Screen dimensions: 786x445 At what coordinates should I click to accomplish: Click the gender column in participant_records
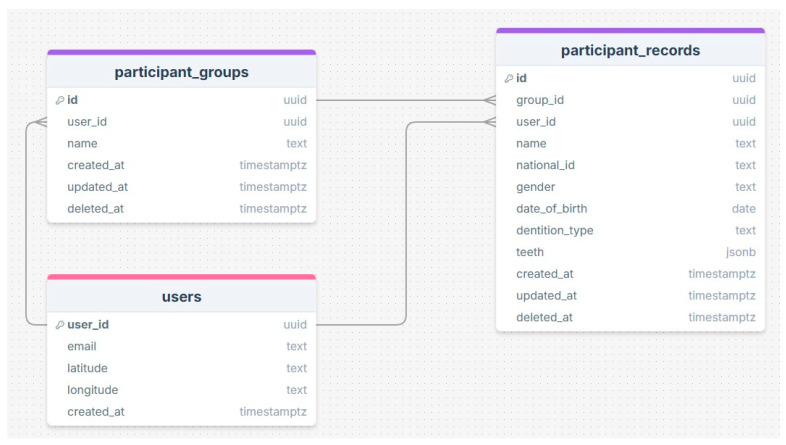tap(630, 187)
